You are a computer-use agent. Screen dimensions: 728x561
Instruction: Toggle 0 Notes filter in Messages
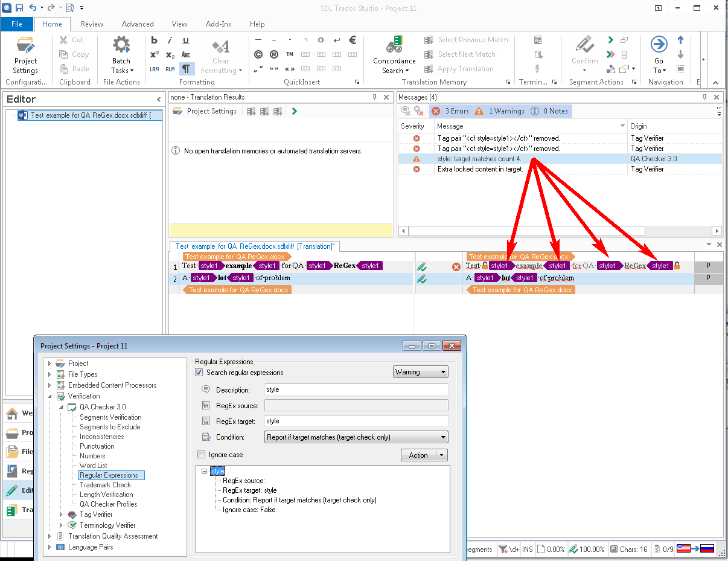coord(549,111)
